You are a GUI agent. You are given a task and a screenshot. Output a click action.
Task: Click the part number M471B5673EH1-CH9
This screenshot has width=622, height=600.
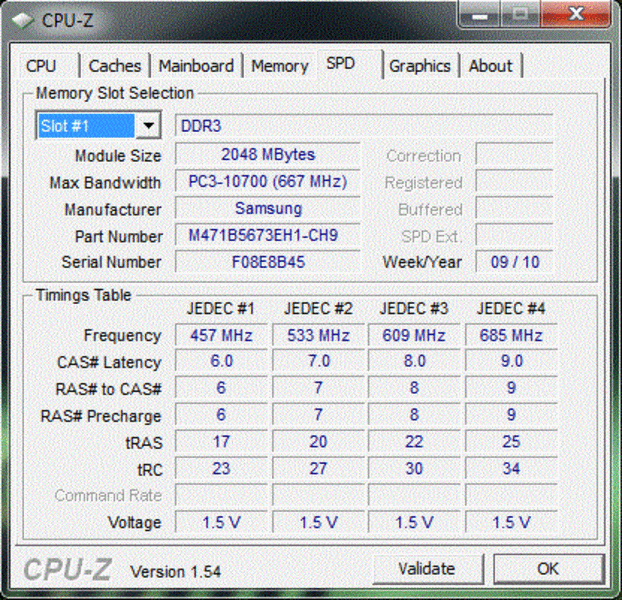coord(268,236)
